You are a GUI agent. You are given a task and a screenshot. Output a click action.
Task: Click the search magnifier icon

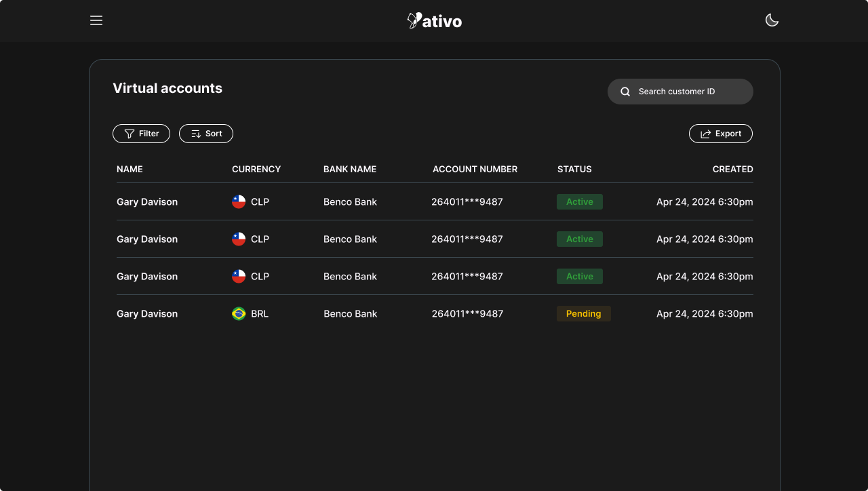tap(625, 92)
